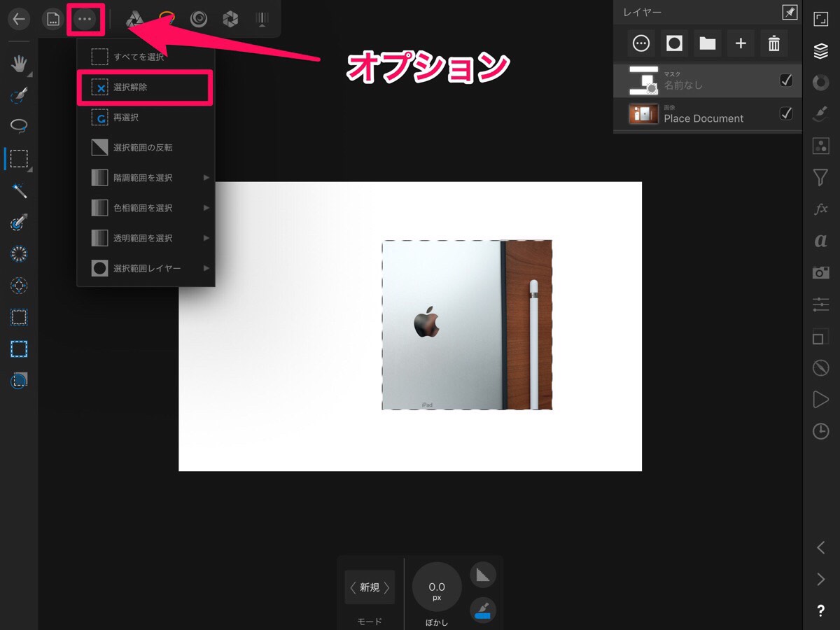Open the three-dot options menu

85,19
